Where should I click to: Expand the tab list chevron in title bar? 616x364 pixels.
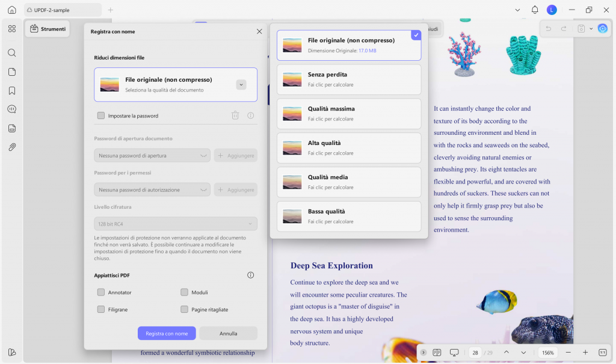[x=517, y=10]
